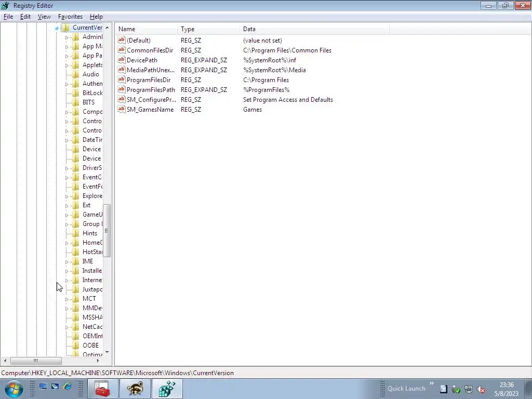Click the network tray icon
The height and width of the screenshot is (399, 532).
469,390
